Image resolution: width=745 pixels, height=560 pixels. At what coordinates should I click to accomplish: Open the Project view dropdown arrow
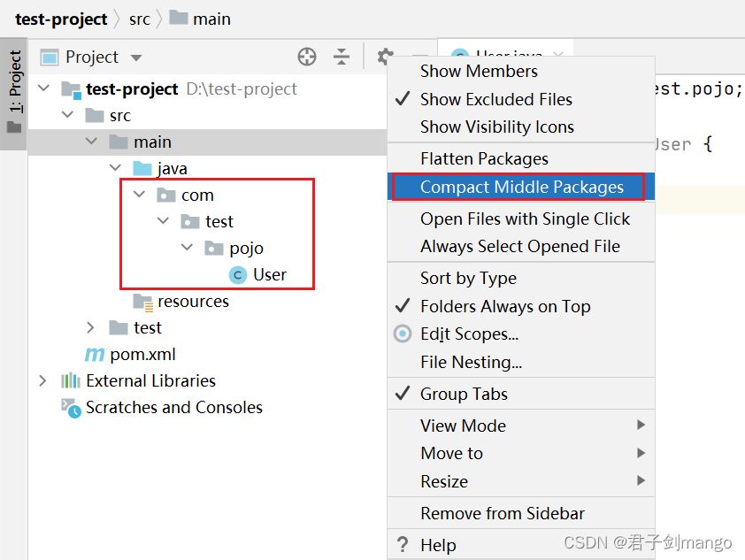(136, 58)
